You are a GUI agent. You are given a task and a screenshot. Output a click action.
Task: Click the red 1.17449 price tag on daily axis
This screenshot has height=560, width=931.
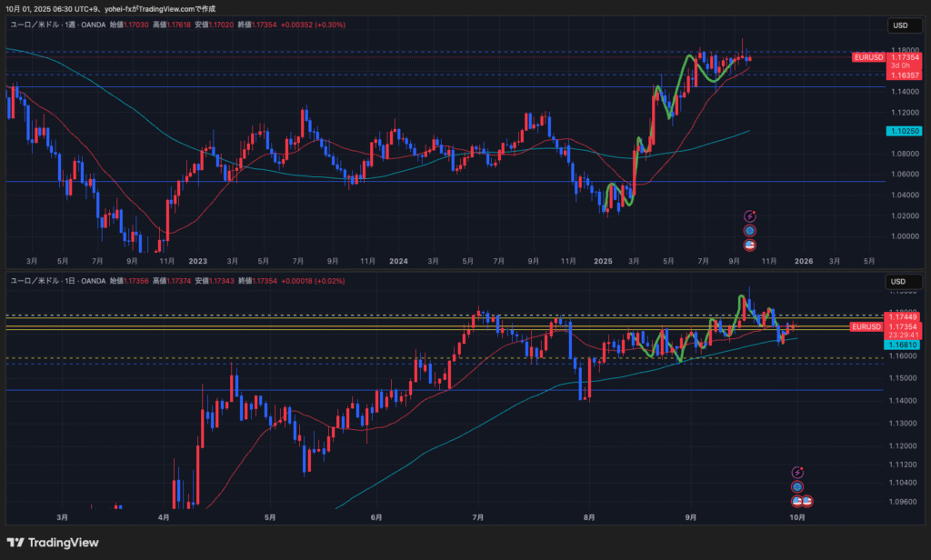point(906,316)
